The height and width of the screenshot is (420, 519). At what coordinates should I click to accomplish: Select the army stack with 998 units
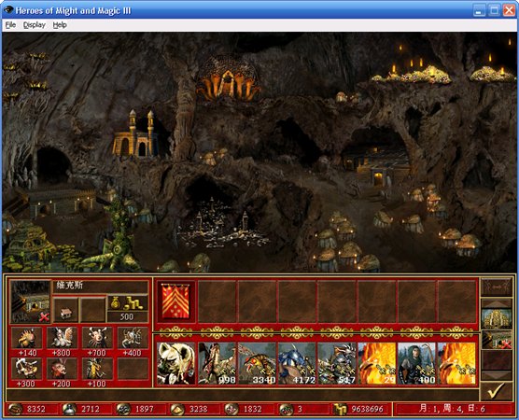(x=217, y=363)
